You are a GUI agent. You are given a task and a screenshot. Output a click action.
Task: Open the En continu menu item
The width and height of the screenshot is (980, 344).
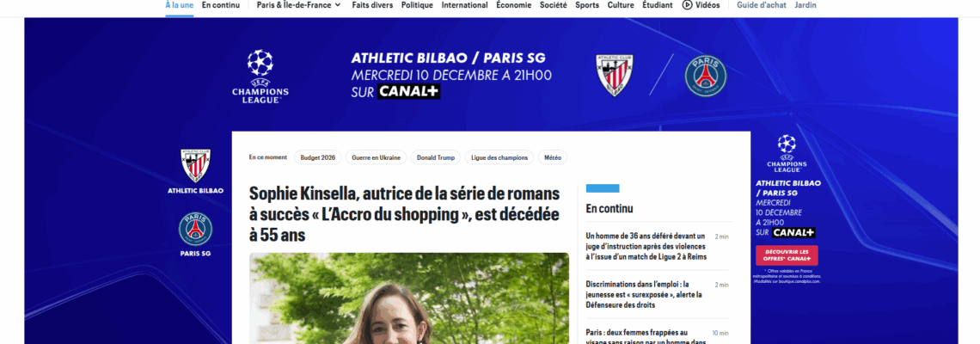coord(221,5)
